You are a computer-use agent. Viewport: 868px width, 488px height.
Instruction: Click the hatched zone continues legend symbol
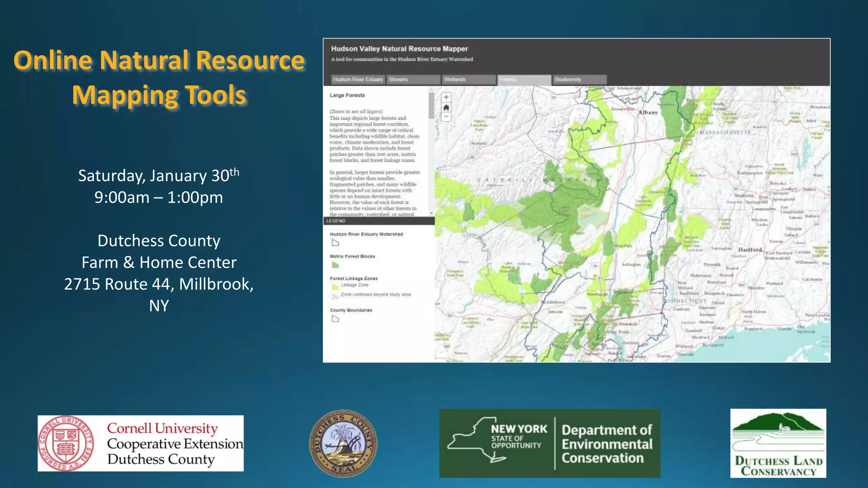coord(335,296)
